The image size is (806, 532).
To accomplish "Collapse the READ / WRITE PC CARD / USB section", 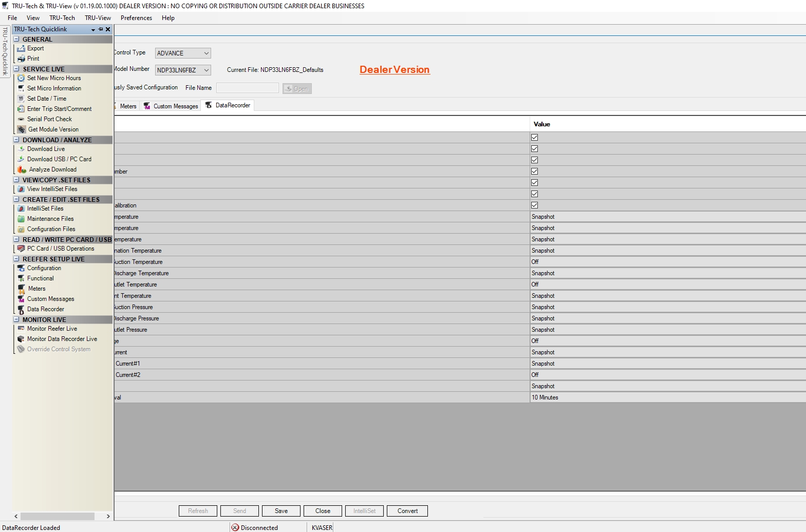I will [16, 239].
